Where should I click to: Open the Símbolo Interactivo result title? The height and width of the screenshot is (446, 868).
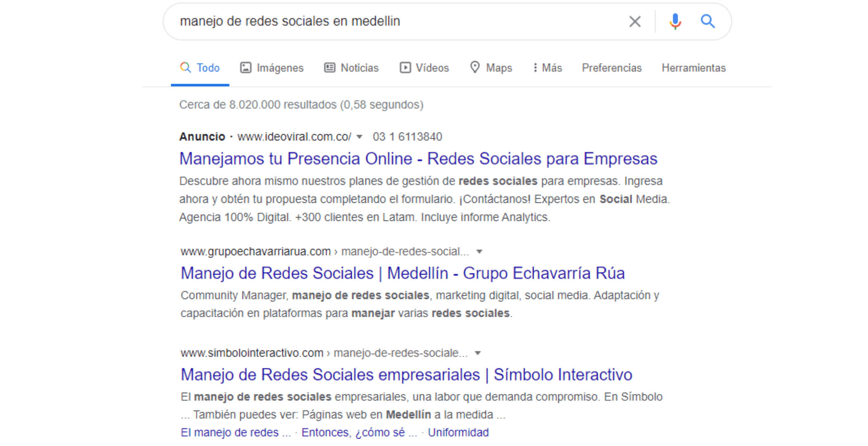406,375
